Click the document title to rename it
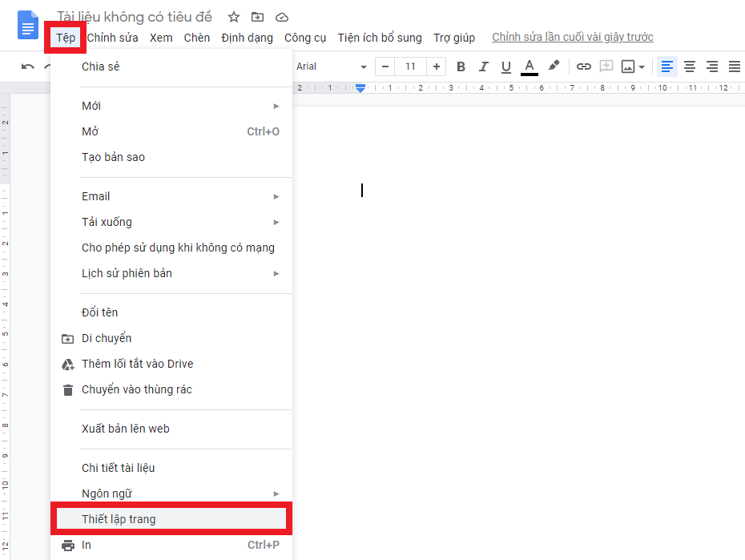Viewport: 745px width, 560px height. (135, 17)
